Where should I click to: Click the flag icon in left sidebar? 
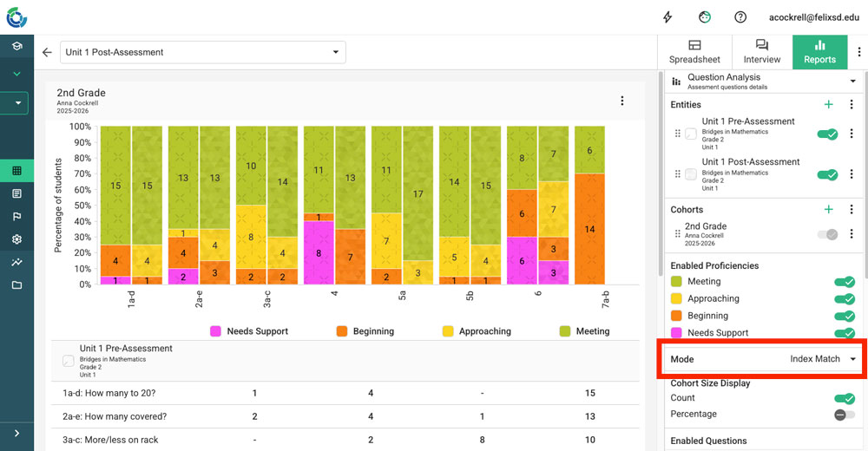tap(16, 216)
